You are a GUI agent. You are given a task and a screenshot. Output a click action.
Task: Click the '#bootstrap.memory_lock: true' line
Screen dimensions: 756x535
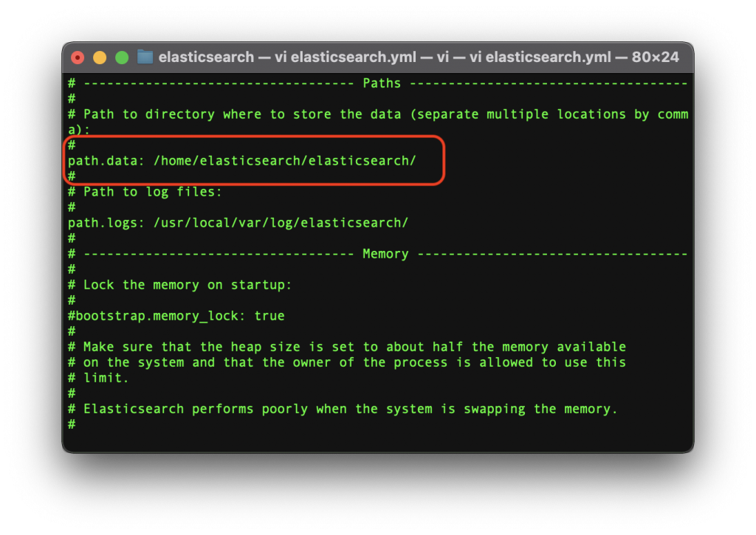176,316
